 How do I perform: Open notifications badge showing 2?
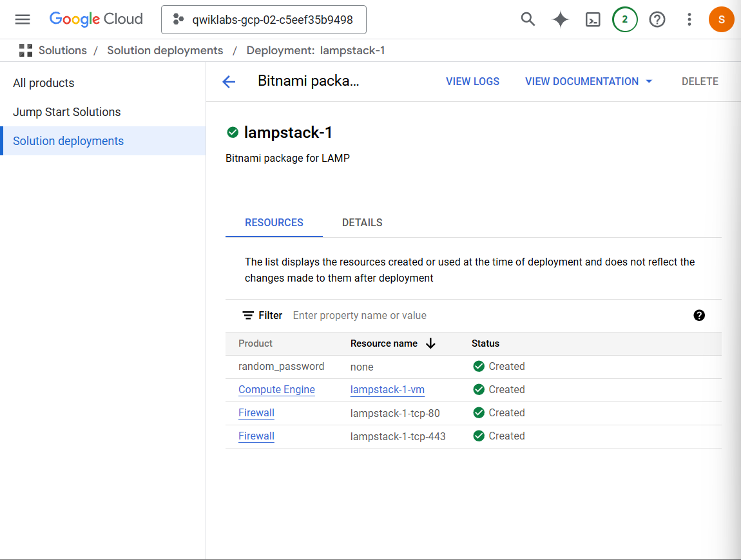click(x=625, y=19)
